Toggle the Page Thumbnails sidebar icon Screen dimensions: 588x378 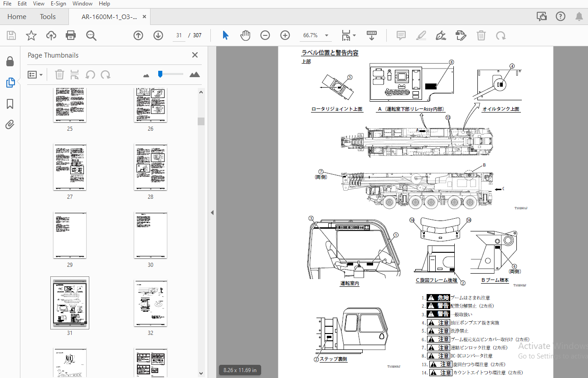(10, 83)
